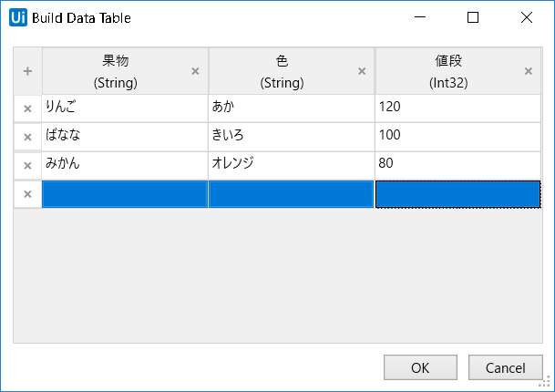Add a new column with plus icon

point(27,71)
